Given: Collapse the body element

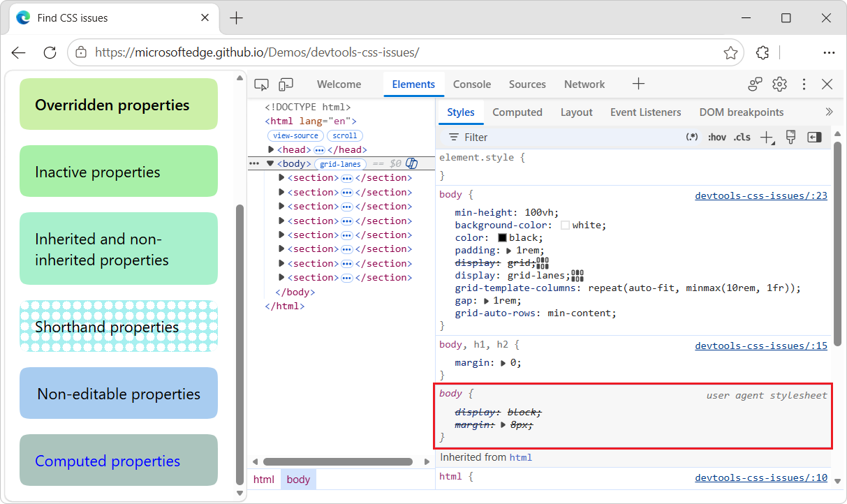Looking at the screenshot, I should 270,163.
